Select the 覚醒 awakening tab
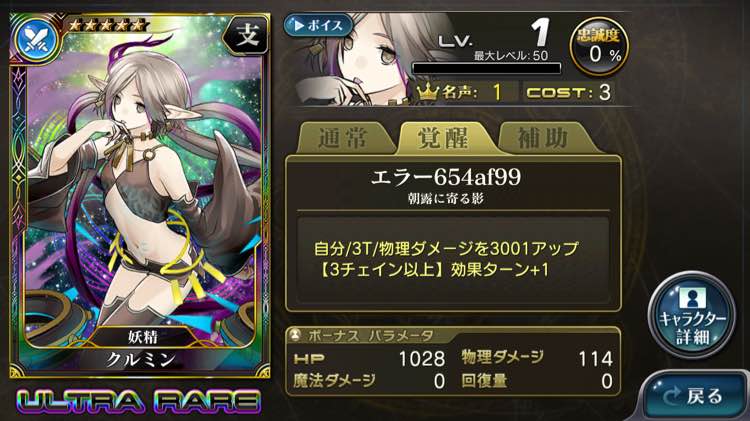The width and height of the screenshot is (750, 421). tap(443, 139)
